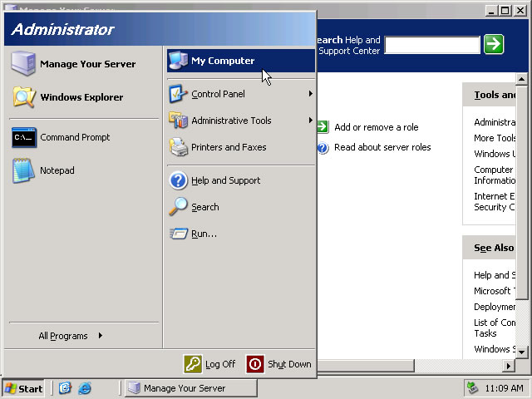The image size is (532, 399).
Task: Launch the Notepad icon
Action: coord(23,170)
